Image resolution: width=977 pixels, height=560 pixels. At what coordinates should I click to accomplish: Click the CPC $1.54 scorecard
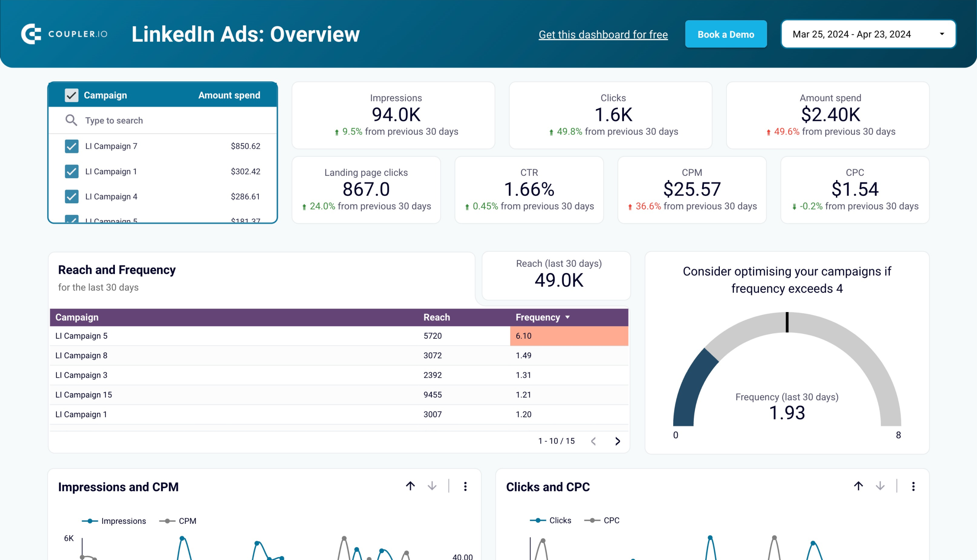tap(854, 190)
